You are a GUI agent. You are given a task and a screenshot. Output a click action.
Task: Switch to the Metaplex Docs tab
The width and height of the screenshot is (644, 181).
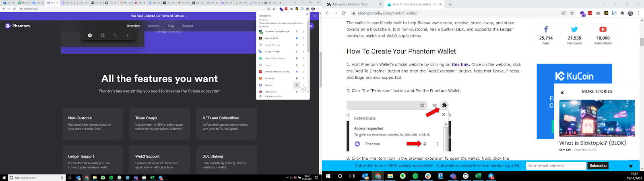point(353,4)
